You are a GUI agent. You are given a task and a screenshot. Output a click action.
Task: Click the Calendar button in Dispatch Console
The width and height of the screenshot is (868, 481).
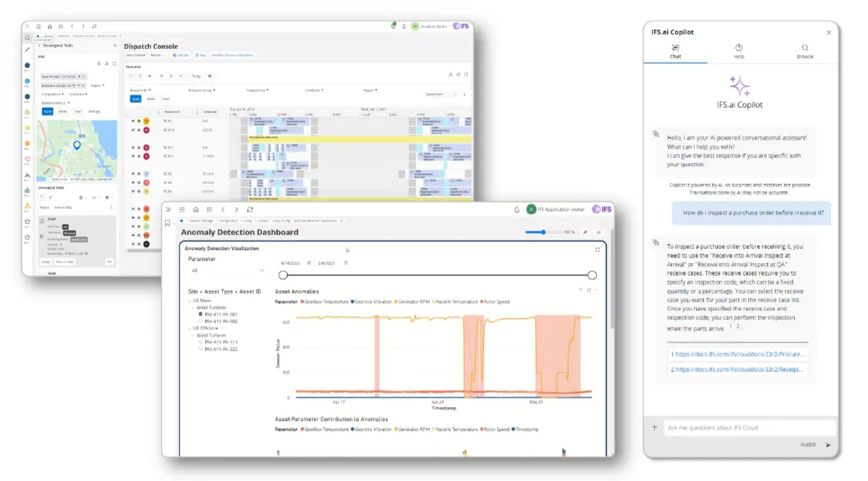click(x=180, y=55)
